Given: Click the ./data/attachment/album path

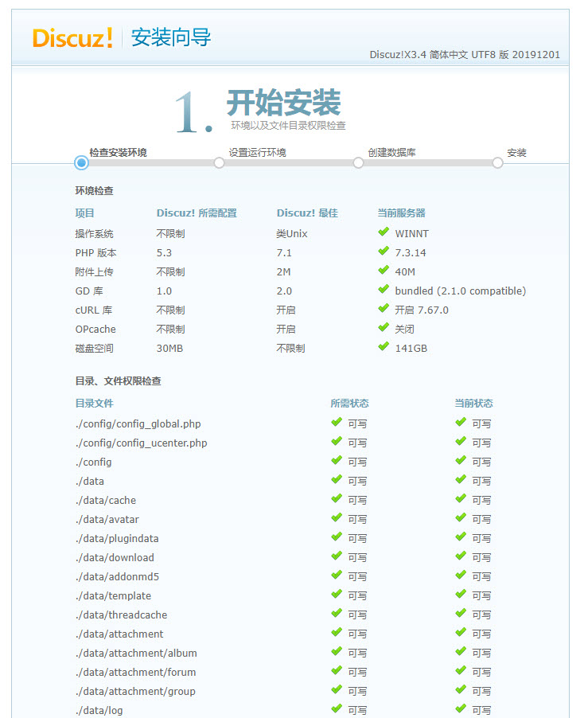Looking at the screenshot, I should tap(136, 654).
